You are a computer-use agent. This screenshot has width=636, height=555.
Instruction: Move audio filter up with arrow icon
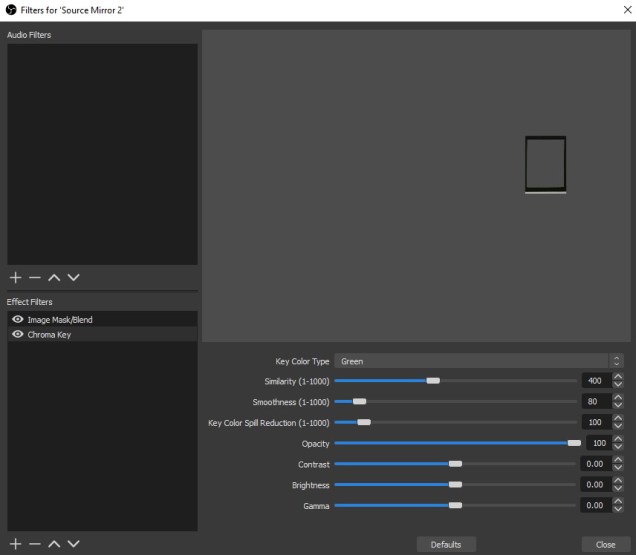click(x=54, y=277)
